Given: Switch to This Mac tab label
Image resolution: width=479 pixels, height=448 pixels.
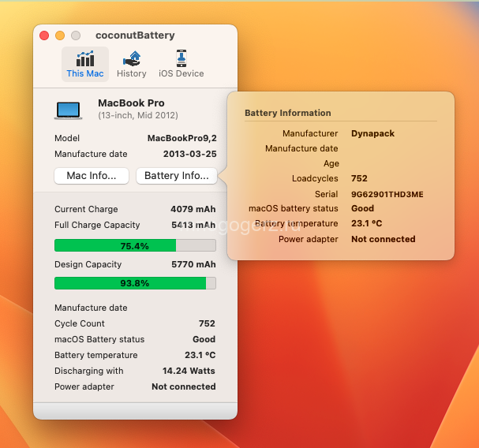Looking at the screenshot, I should 85,73.
